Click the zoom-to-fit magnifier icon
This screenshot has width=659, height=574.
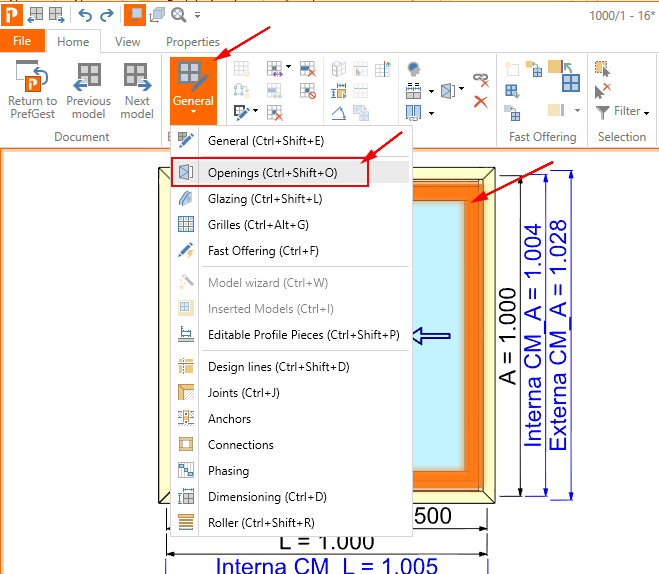(179, 15)
